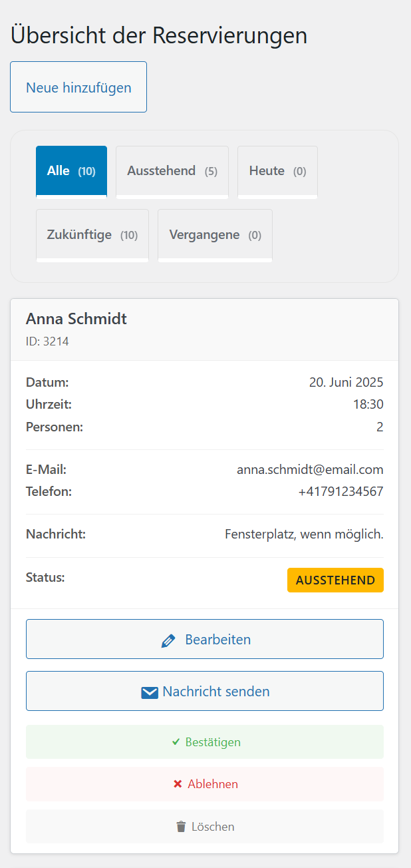Switch to the Alle tab

click(71, 172)
